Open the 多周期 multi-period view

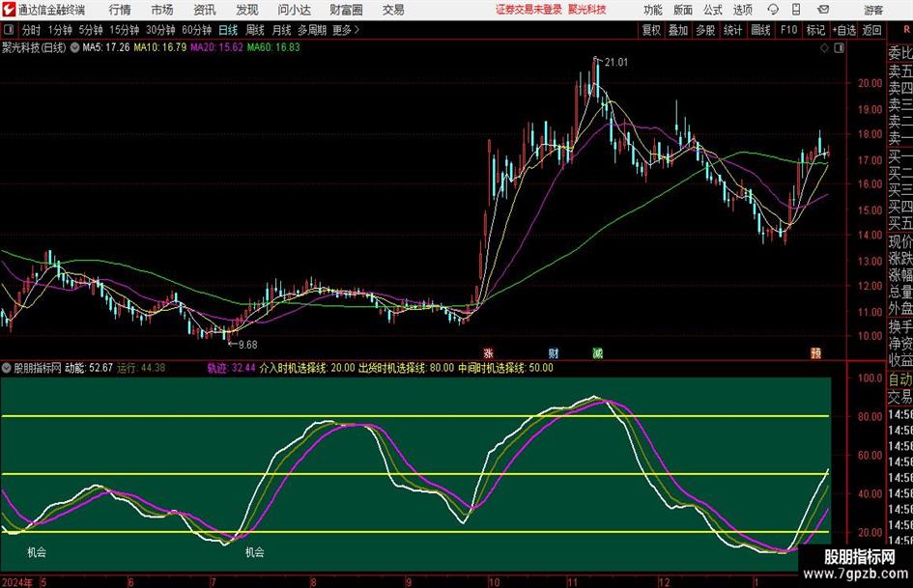tap(312, 30)
